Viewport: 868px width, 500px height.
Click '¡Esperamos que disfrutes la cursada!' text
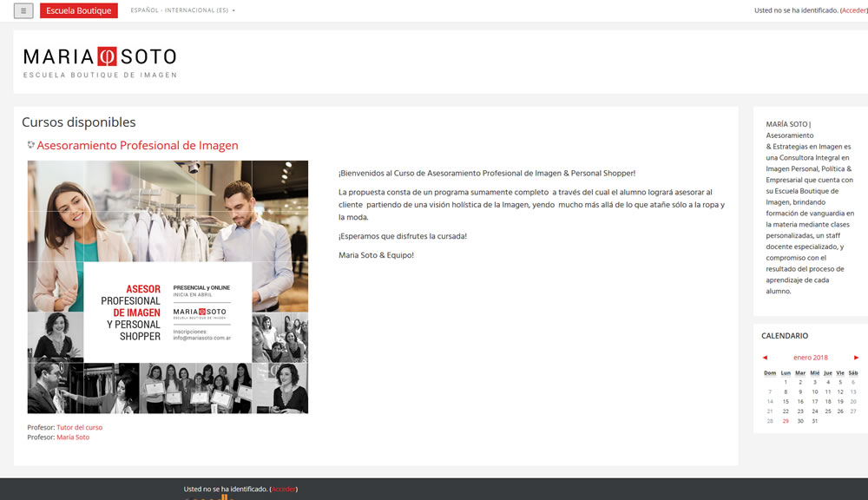tap(403, 236)
